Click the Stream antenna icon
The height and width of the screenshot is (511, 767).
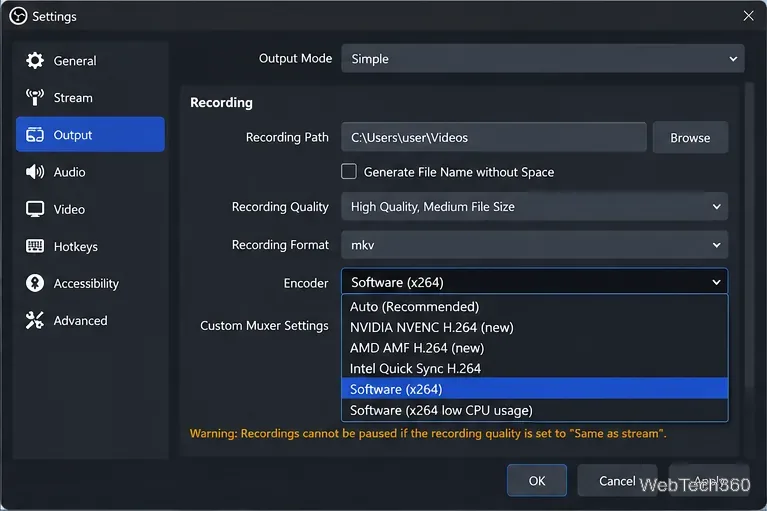(x=35, y=98)
